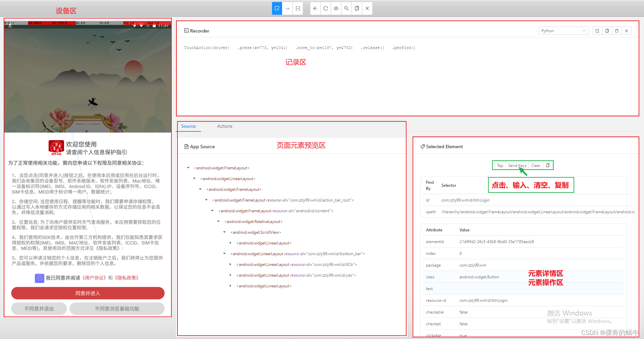Click the Send Keys button
The height and width of the screenshot is (339, 644).
[517, 165]
